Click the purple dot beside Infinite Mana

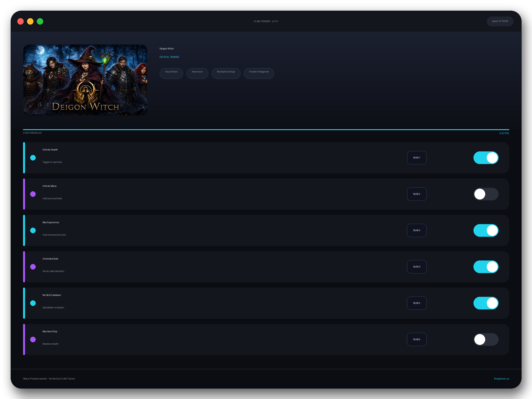coord(33,194)
